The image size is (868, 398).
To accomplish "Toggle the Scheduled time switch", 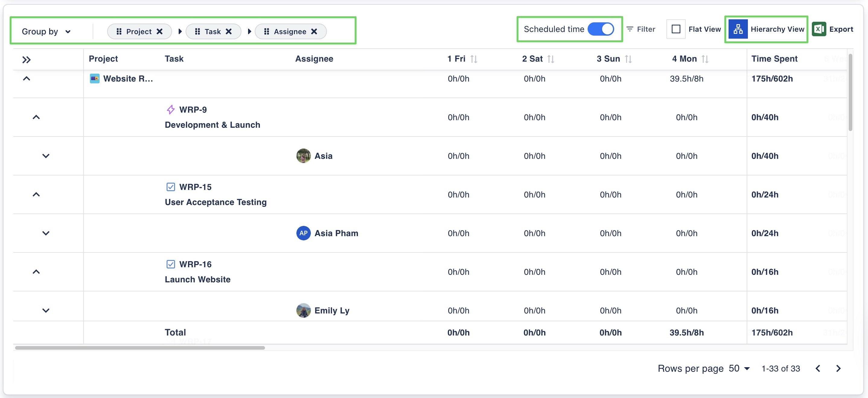I will (x=601, y=29).
